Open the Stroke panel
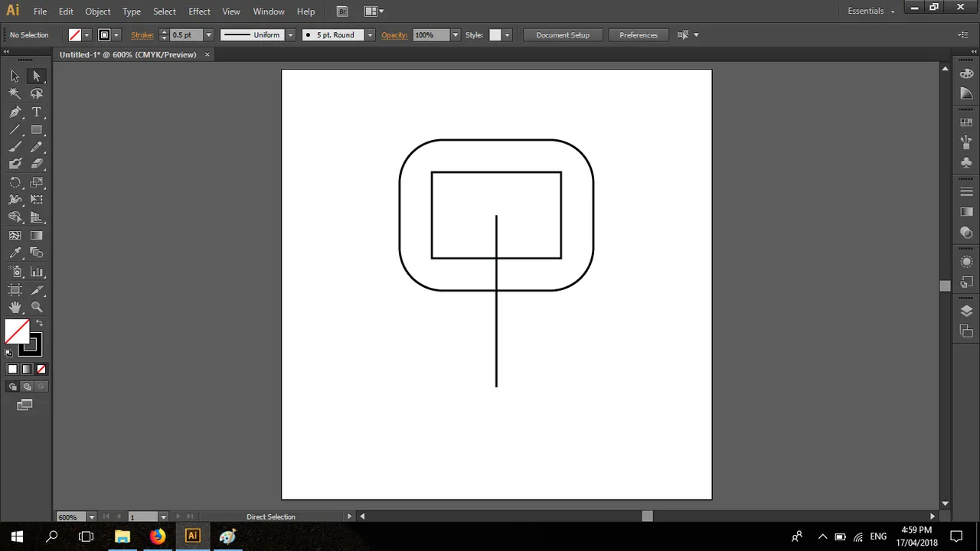980x551 pixels. 966,192
